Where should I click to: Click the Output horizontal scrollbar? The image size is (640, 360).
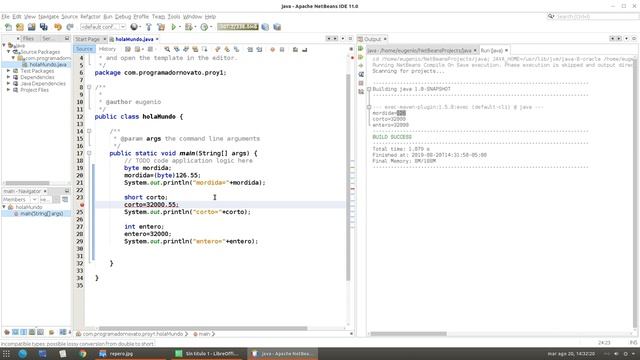pos(408,333)
